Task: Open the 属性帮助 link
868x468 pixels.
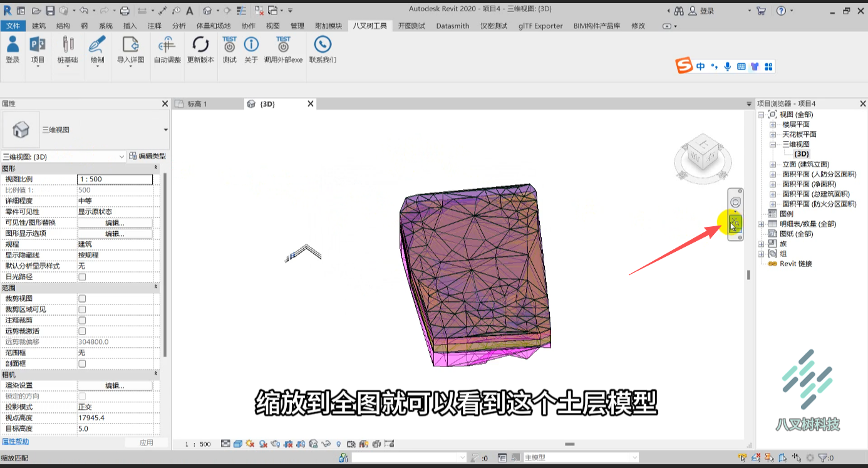Action: tap(15, 442)
